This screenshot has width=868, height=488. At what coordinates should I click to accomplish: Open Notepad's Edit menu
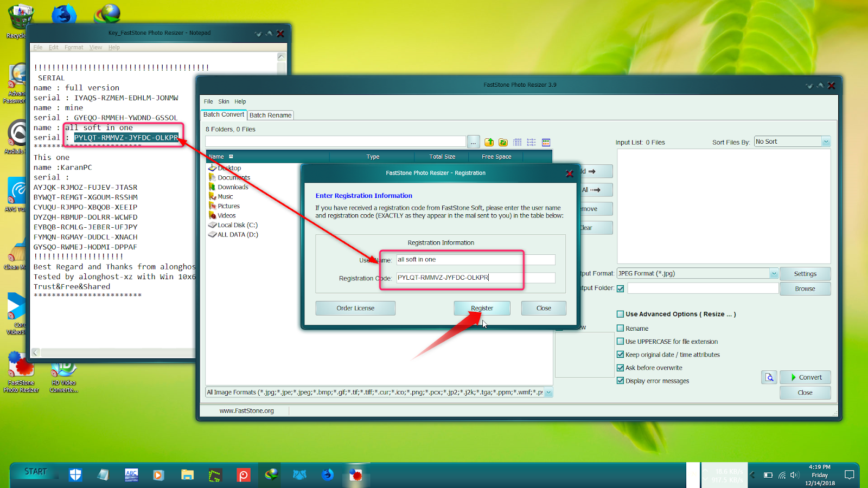tap(53, 47)
